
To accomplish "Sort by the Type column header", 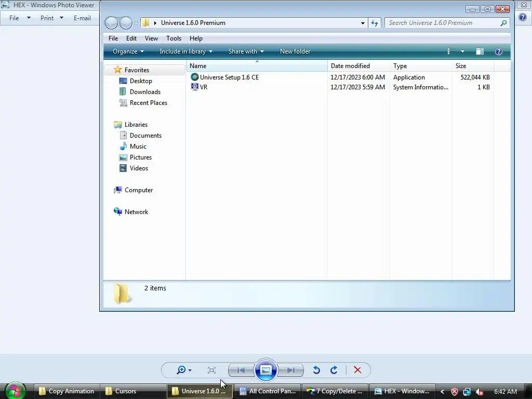I will [x=421, y=66].
